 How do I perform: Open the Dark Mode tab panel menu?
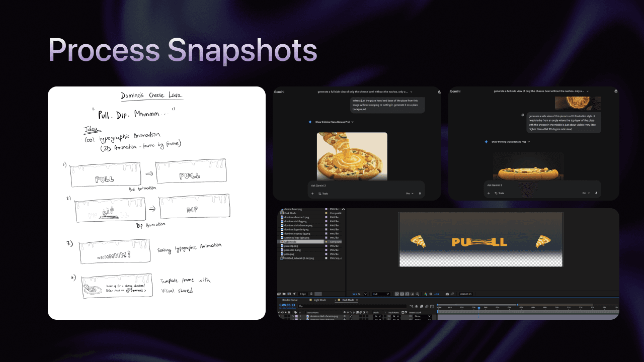(x=357, y=300)
